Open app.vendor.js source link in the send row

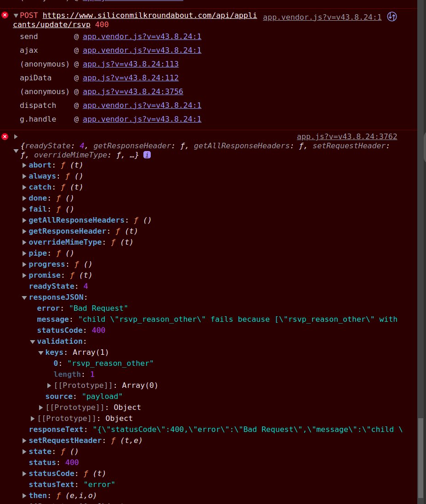142,37
